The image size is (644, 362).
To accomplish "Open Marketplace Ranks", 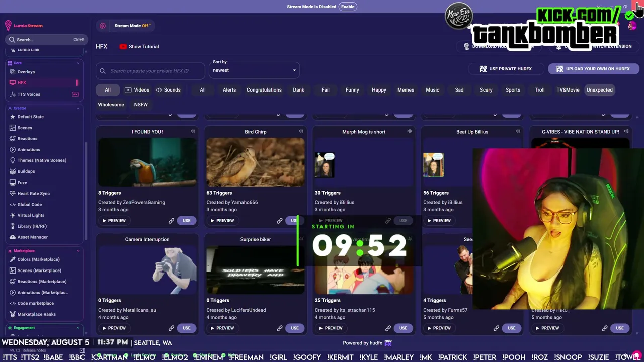I will point(36,314).
